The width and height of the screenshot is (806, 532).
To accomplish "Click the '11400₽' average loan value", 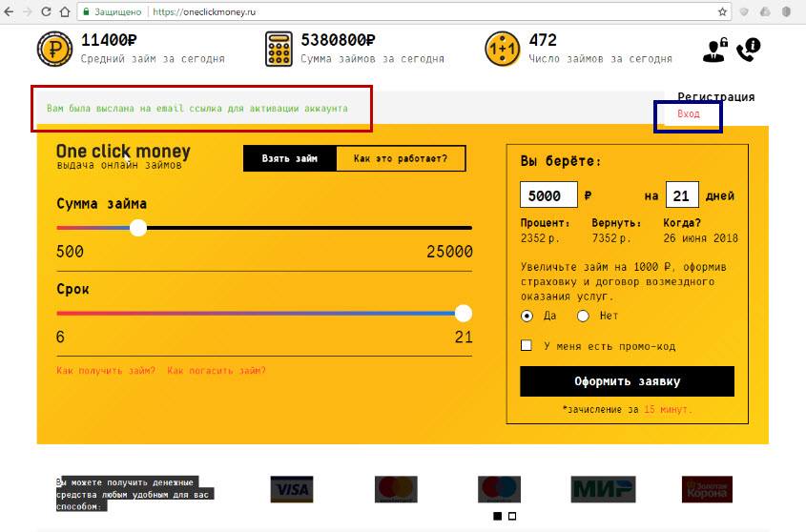I will pyautogui.click(x=109, y=40).
